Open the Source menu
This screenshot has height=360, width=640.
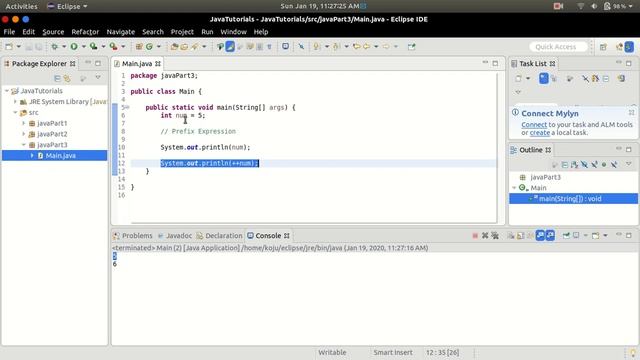click(53, 32)
